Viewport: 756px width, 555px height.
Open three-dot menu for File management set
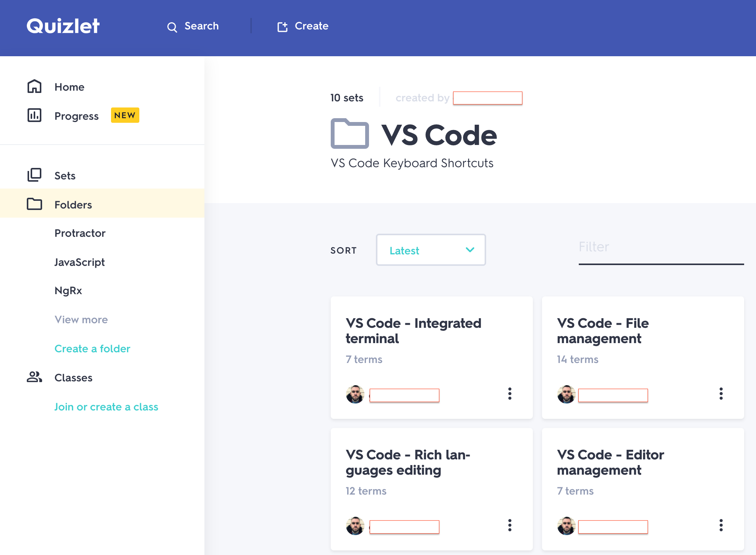coord(721,394)
